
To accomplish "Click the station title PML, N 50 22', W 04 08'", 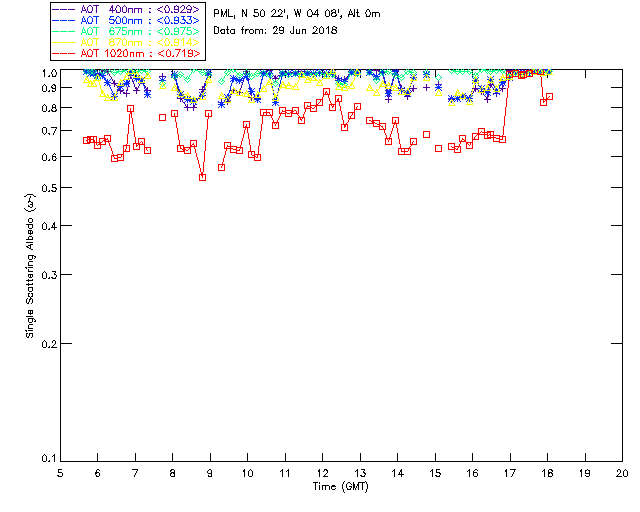I will pos(297,14).
